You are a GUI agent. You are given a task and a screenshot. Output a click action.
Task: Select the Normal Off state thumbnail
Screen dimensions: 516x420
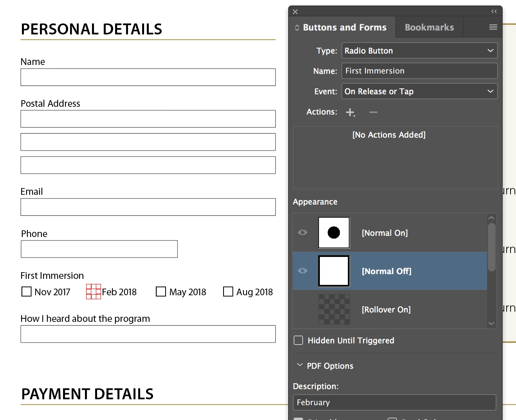(x=334, y=271)
